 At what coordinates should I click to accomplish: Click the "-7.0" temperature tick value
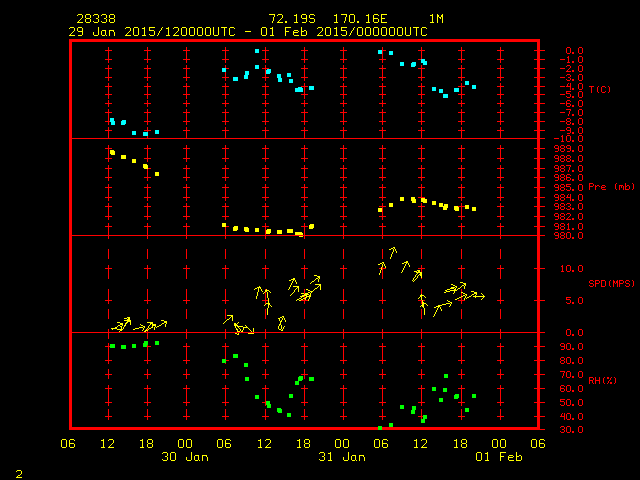571,113
